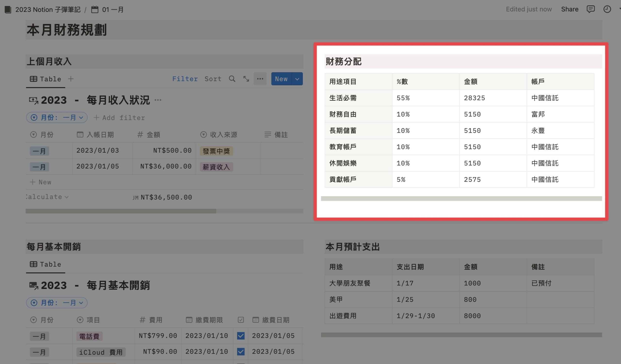Uncheck the 電話費 paid checkbox
The width and height of the screenshot is (621, 364).
click(240, 336)
